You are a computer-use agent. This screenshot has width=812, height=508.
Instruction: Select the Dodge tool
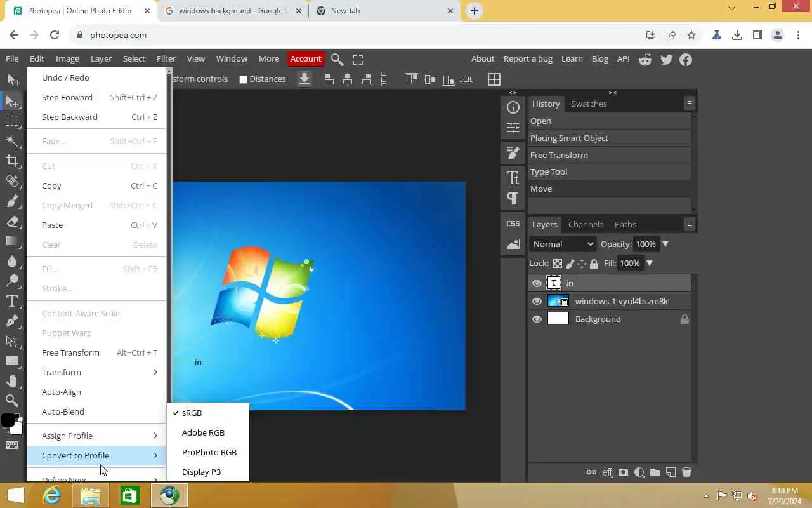pos(12,281)
